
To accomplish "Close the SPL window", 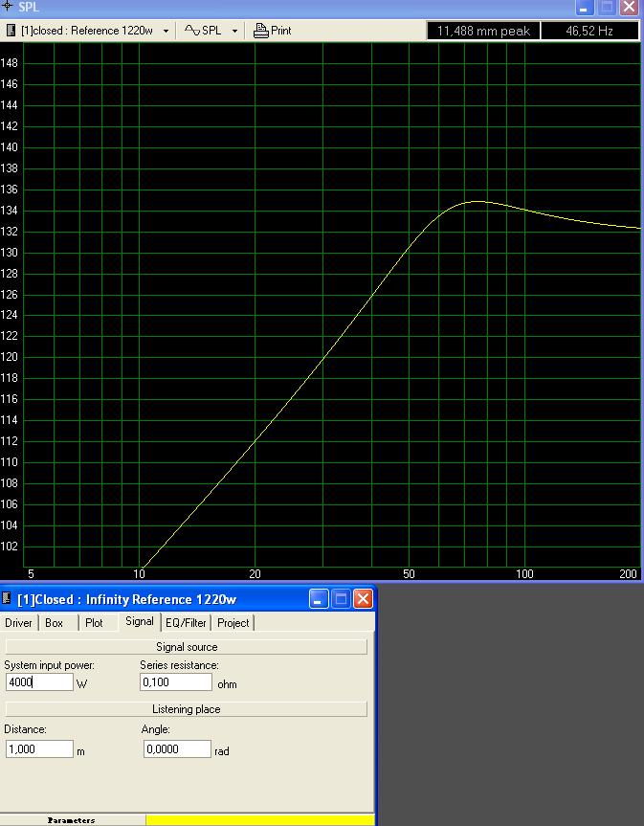I will coord(630,8).
